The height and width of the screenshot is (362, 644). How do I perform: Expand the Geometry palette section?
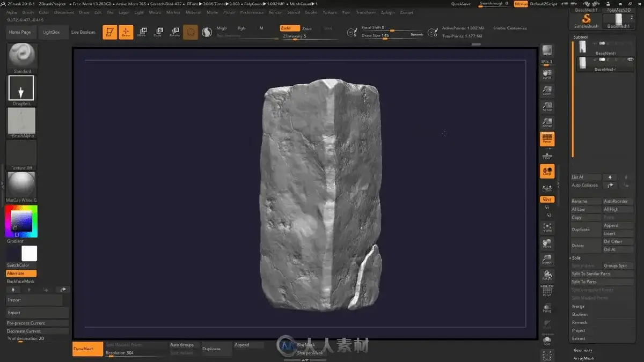[x=583, y=350]
